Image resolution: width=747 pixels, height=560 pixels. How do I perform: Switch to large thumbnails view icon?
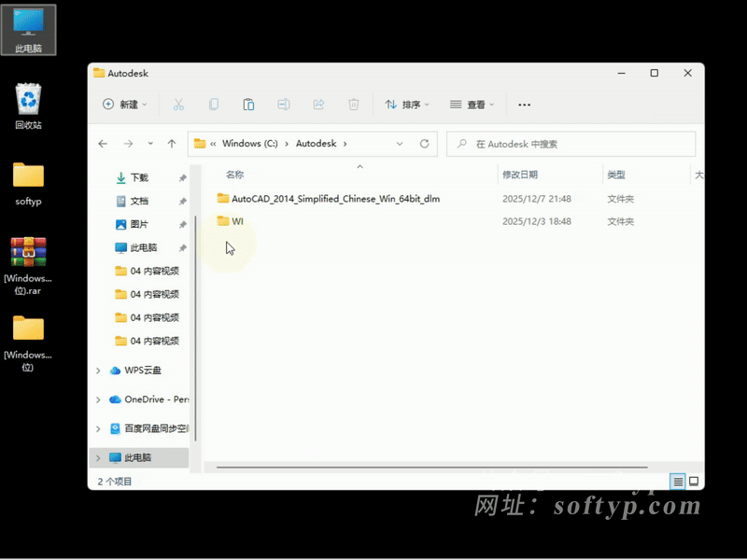[x=694, y=482]
